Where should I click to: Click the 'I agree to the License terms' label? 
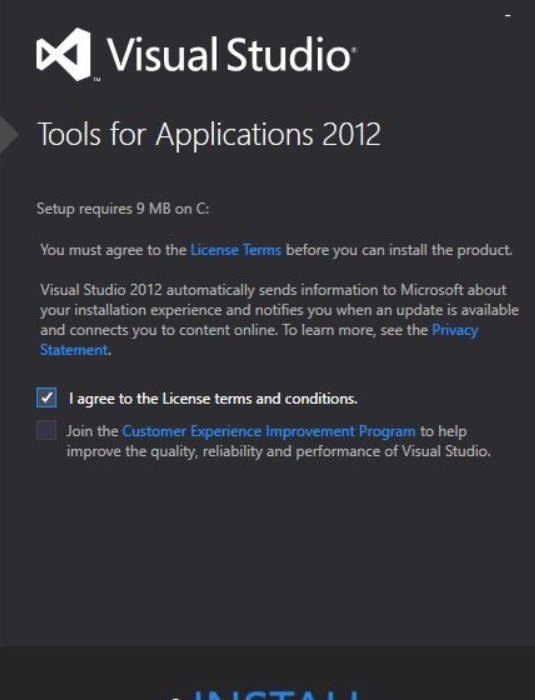(213, 398)
